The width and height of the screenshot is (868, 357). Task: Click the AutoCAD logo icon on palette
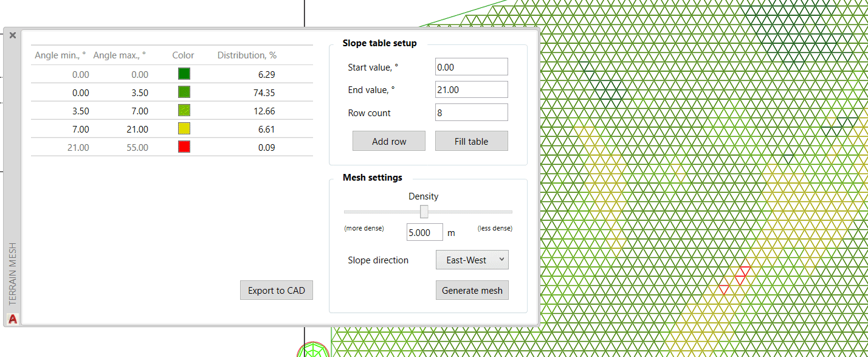tap(12, 318)
